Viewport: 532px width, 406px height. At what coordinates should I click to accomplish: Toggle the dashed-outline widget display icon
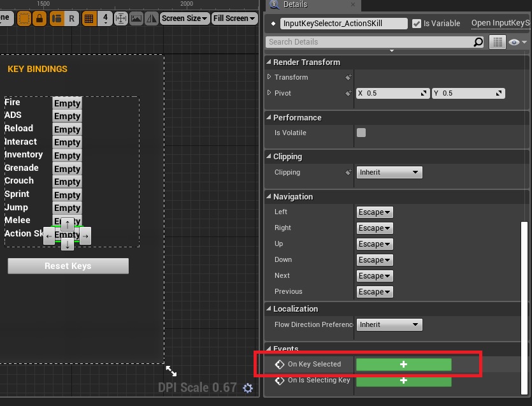pos(24,18)
